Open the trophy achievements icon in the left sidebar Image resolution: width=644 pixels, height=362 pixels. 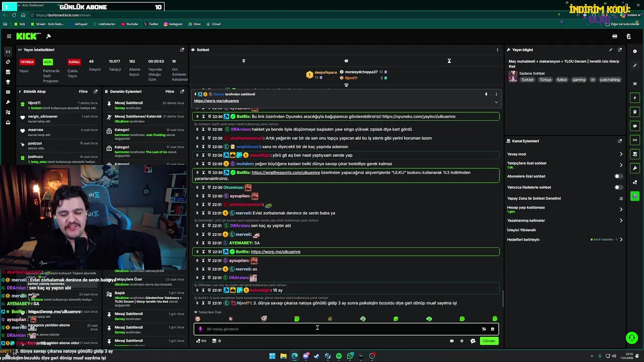click(x=8, y=82)
